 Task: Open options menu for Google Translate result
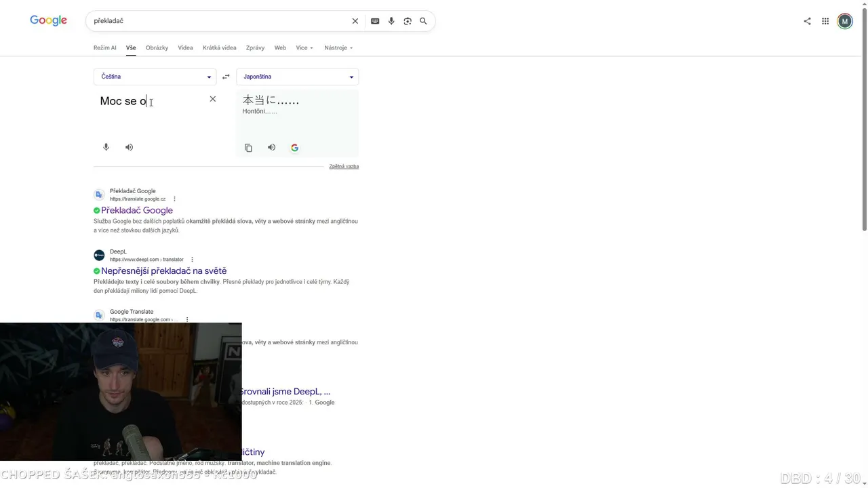pos(187,320)
